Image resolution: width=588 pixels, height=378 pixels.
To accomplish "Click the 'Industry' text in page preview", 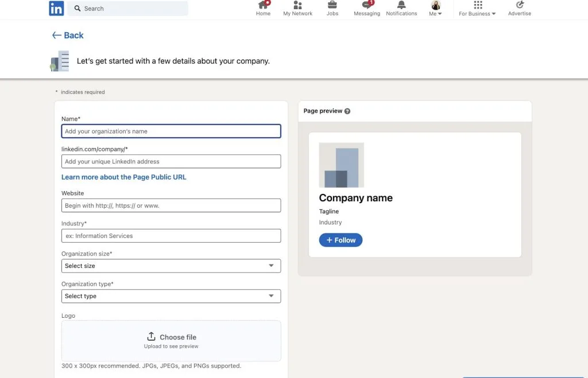I will pos(330,222).
